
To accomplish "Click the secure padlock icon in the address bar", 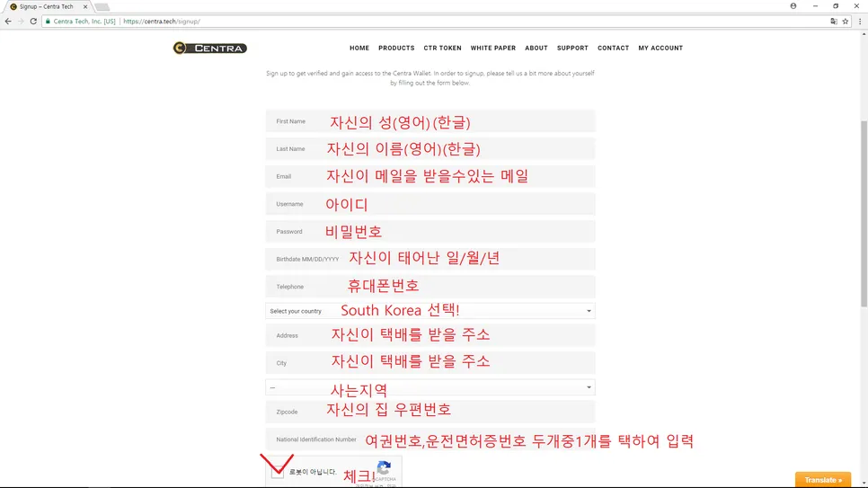I will pos(48,21).
